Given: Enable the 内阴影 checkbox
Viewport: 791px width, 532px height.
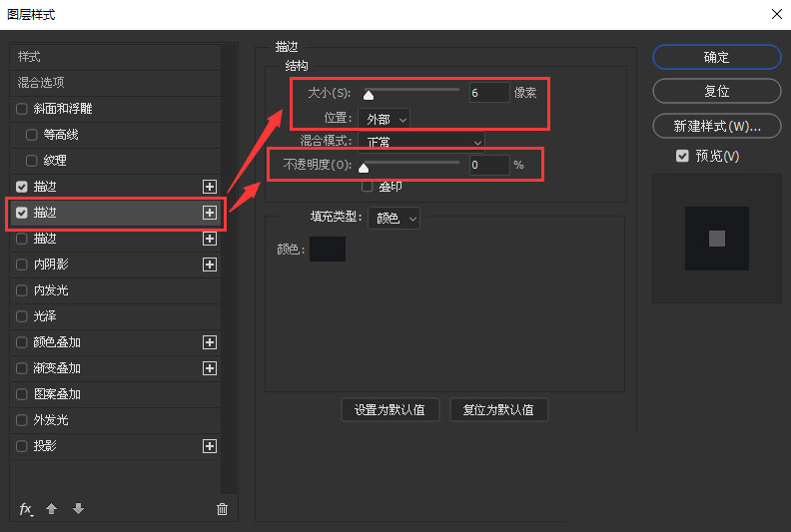Looking at the screenshot, I should click(22, 265).
